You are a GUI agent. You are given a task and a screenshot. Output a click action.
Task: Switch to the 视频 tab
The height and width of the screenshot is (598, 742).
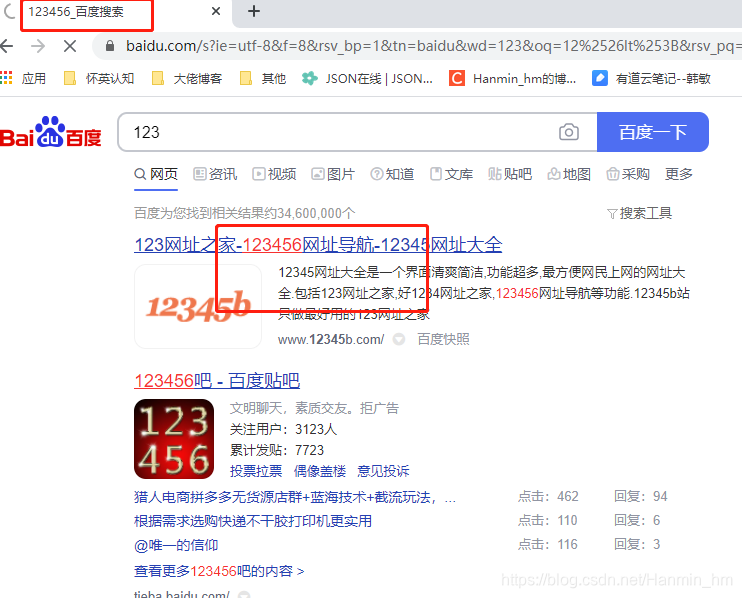coord(274,174)
